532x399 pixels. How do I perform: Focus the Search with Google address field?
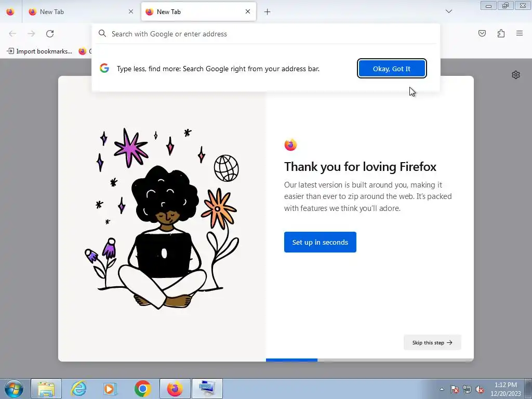265,34
